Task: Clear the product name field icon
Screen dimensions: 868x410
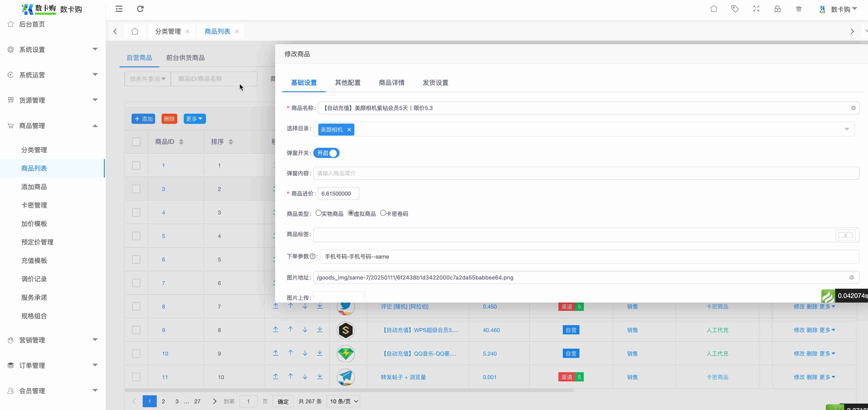Action: 853,108
